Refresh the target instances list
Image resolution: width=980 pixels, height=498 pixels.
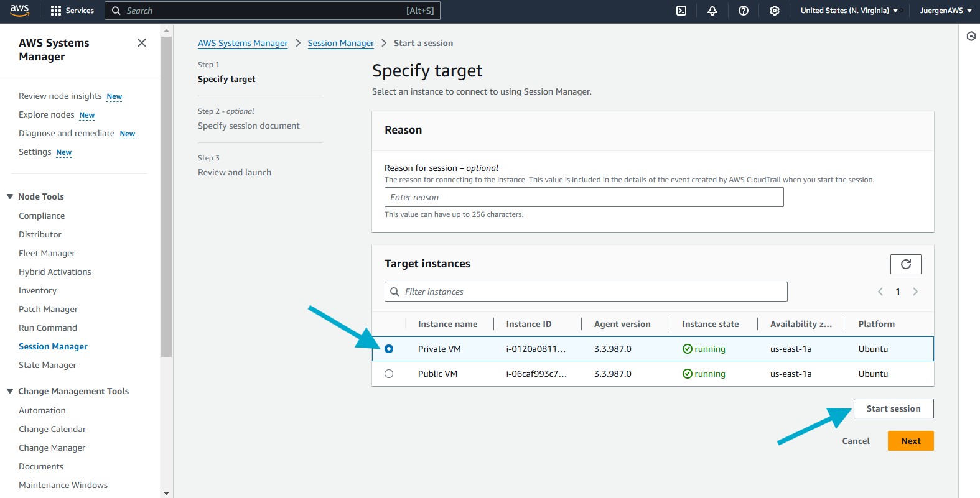point(905,264)
